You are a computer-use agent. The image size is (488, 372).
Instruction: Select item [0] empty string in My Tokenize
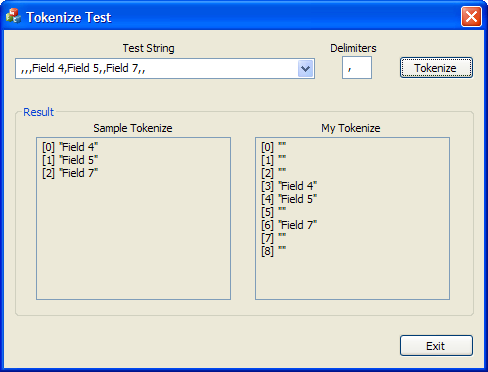pos(274,147)
